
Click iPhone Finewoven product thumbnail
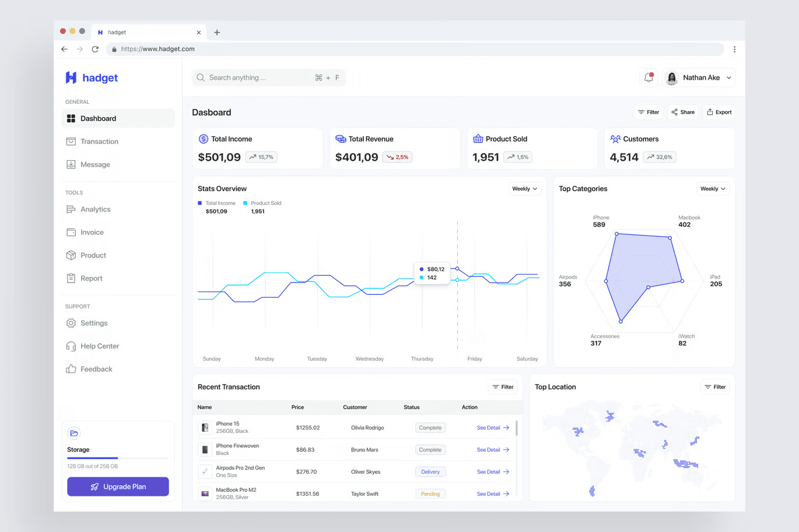(205, 450)
